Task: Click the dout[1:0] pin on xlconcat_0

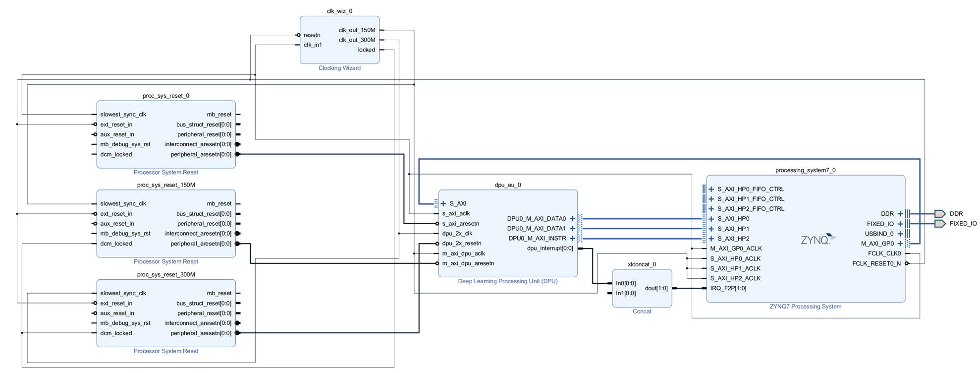Action: pos(656,288)
